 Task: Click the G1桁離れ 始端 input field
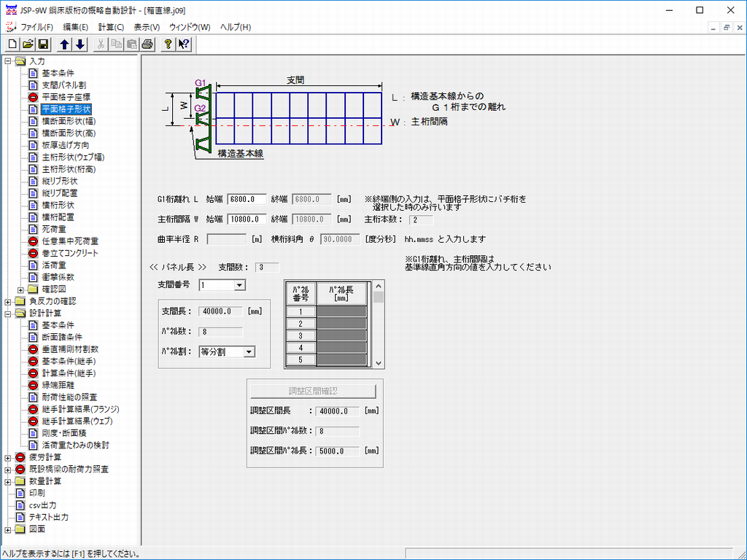click(247, 198)
